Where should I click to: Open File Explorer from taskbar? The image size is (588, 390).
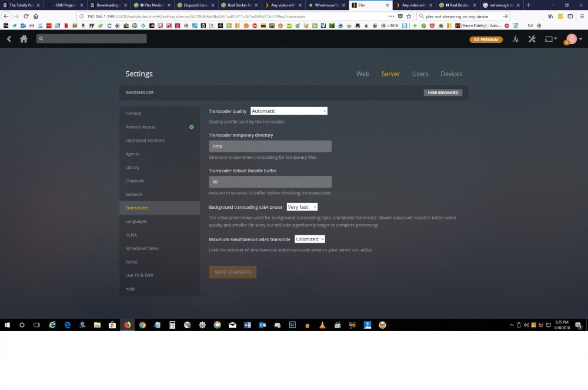click(97, 325)
